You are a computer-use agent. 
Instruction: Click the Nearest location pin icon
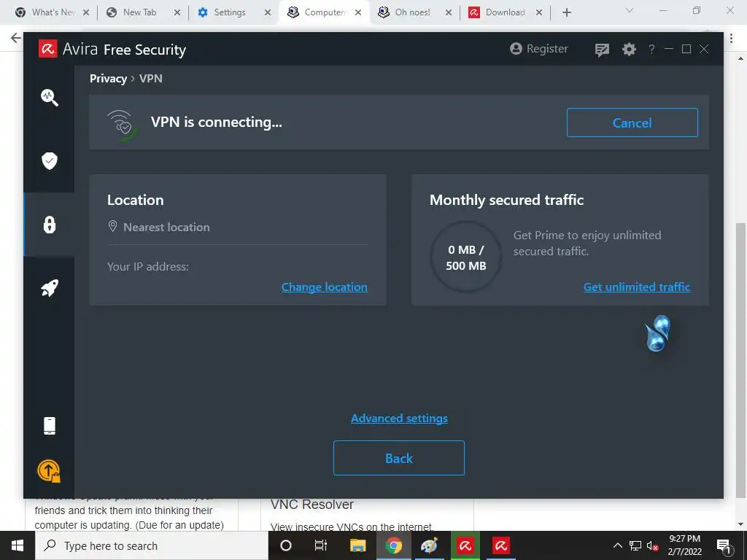pos(112,226)
